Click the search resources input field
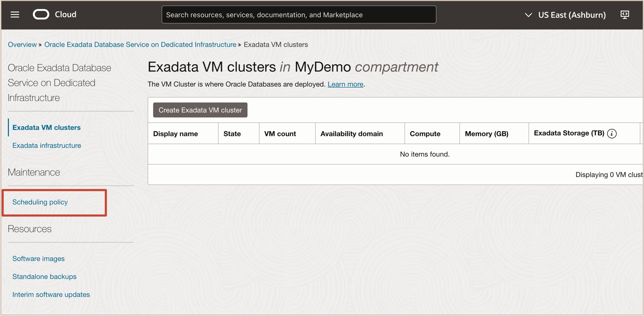644x316 pixels. tap(299, 15)
